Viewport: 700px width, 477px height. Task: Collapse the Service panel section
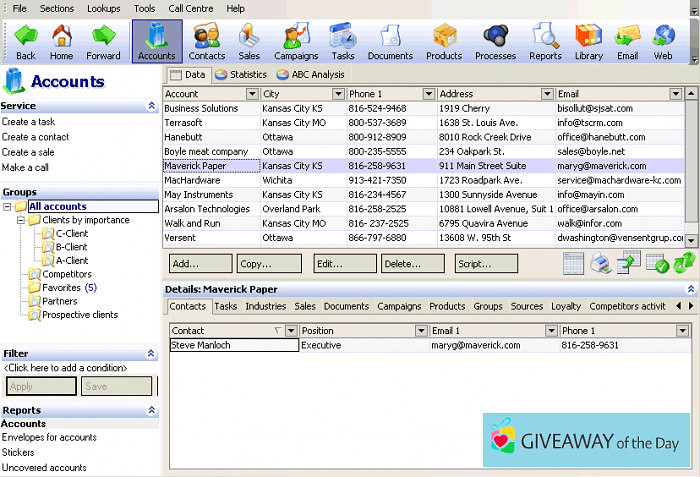tap(151, 106)
